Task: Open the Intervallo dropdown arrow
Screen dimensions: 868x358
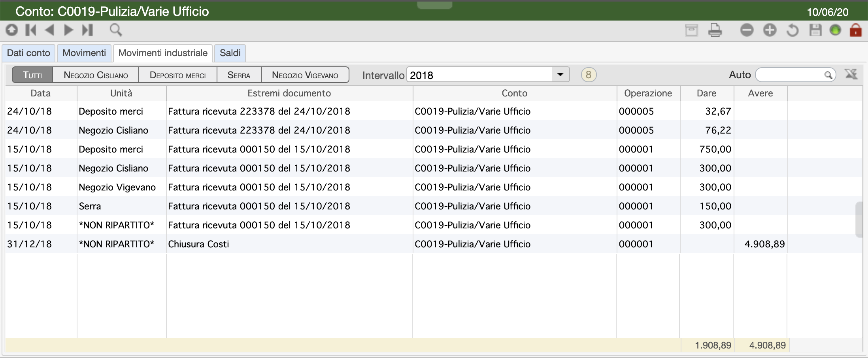Action: click(x=560, y=75)
